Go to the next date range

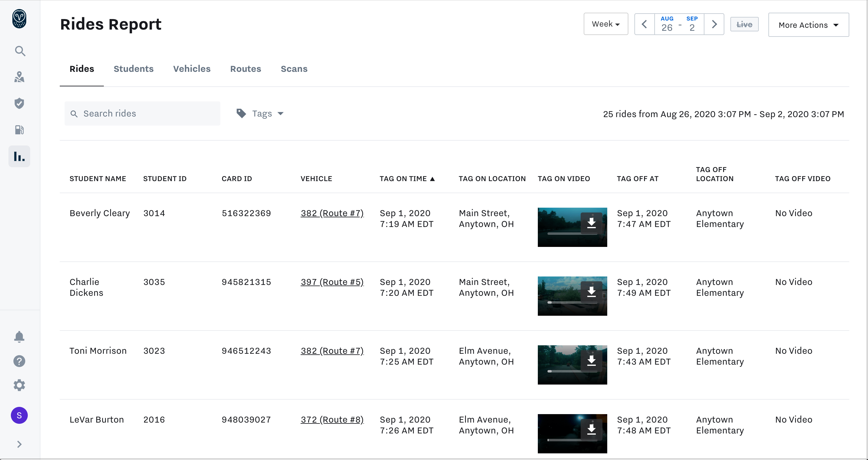click(x=714, y=24)
